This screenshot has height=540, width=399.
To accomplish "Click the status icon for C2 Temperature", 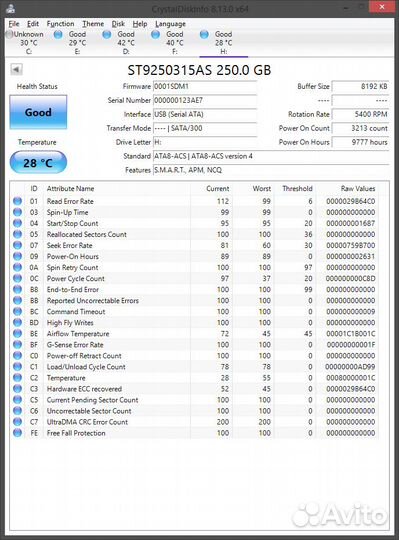I will click(17, 378).
